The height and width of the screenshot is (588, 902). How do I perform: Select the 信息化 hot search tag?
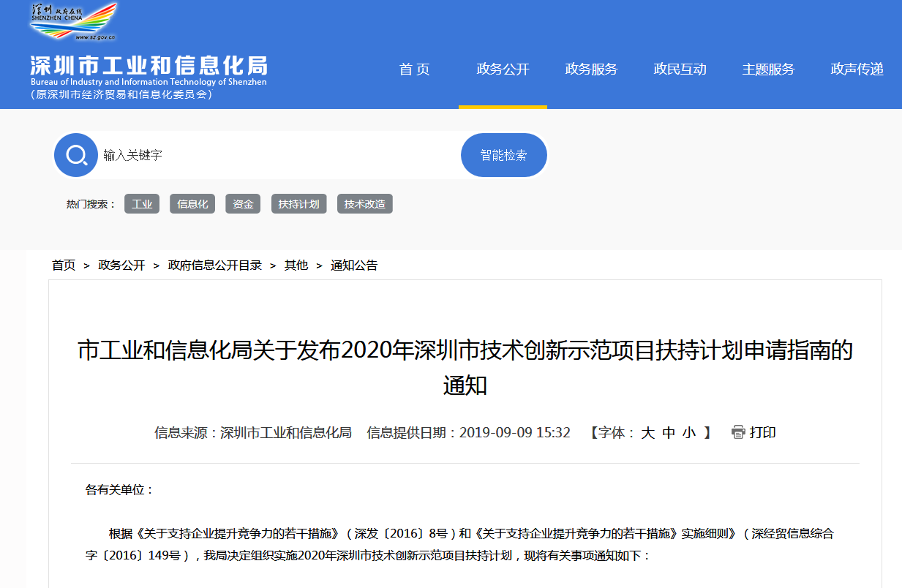(x=192, y=204)
